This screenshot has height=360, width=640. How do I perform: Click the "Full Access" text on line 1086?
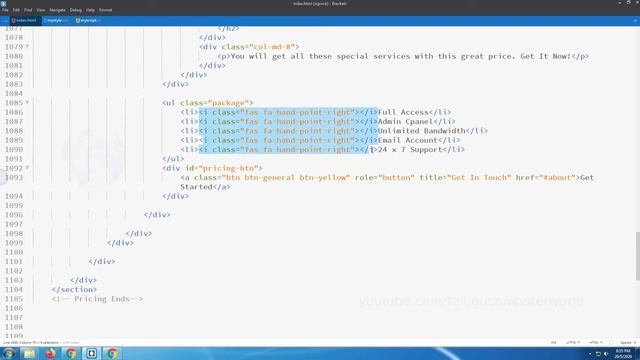point(403,112)
